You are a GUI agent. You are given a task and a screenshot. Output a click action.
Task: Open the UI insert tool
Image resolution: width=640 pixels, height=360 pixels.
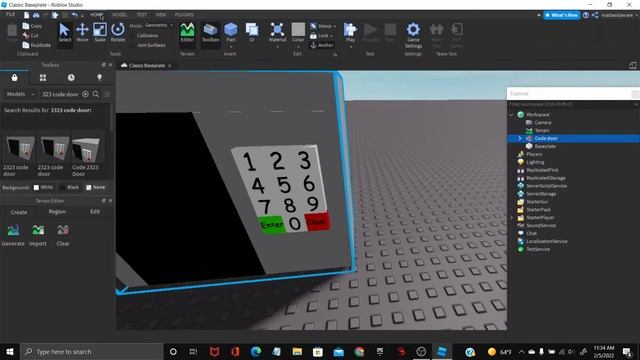[x=252, y=32]
